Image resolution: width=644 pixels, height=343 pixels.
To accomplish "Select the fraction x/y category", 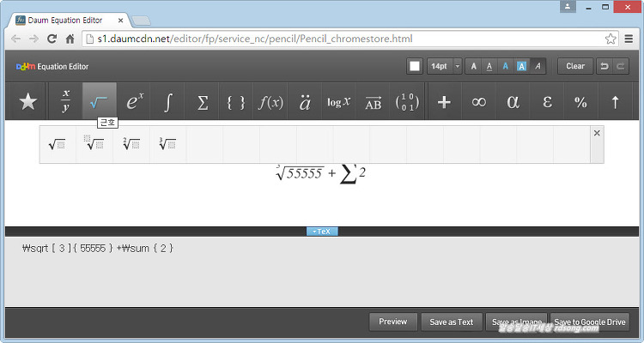I will pos(65,102).
